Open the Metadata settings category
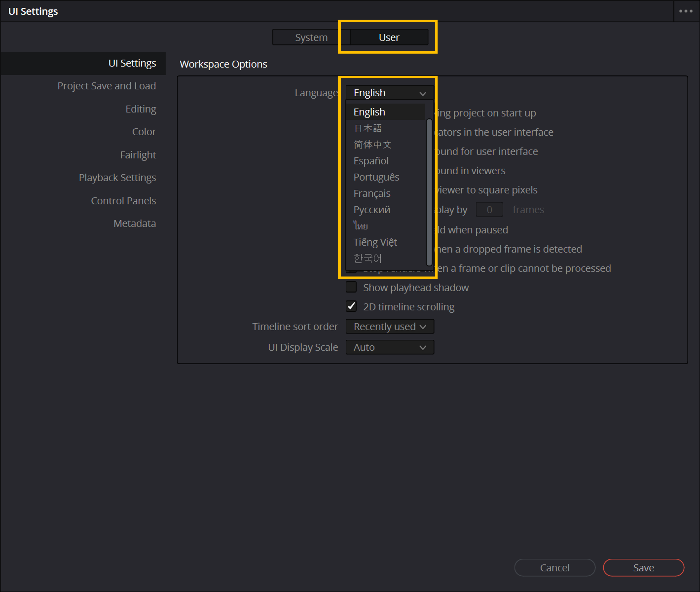 [134, 223]
